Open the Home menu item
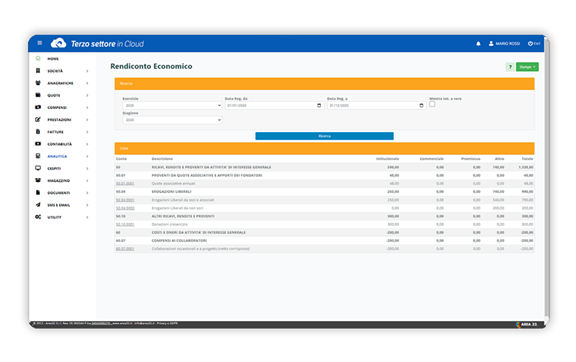The image size is (576, 362). 53,59
